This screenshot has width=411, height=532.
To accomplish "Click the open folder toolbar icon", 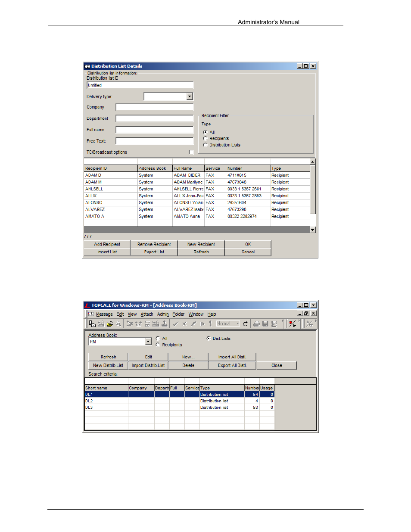I will [x=109, y=324].
